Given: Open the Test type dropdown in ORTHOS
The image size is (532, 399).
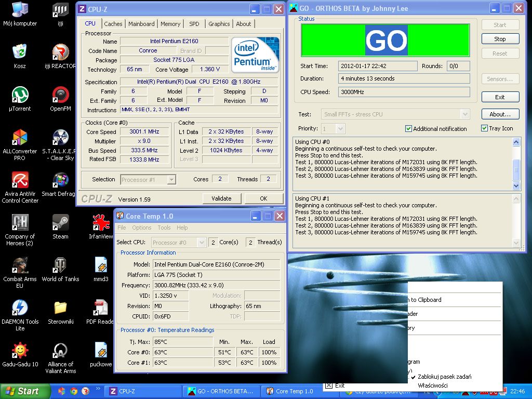Looking at the screenshot, I should click(x=464, y=114).
